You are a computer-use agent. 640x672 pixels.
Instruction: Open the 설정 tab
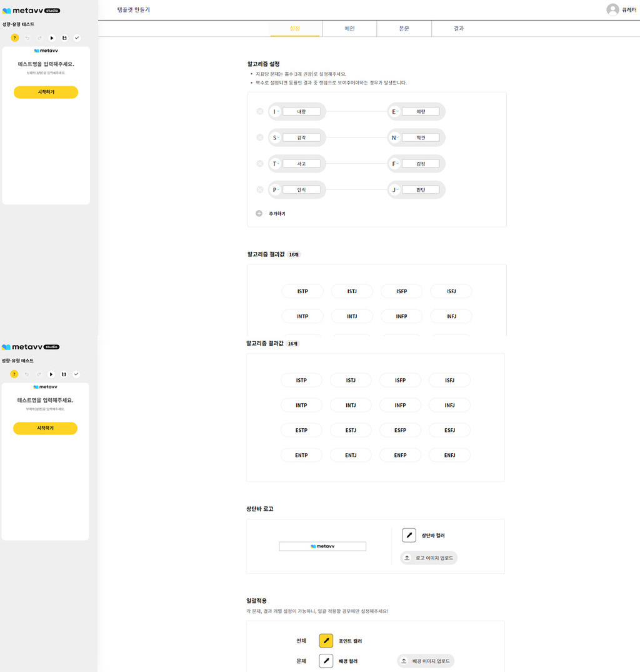295,29
